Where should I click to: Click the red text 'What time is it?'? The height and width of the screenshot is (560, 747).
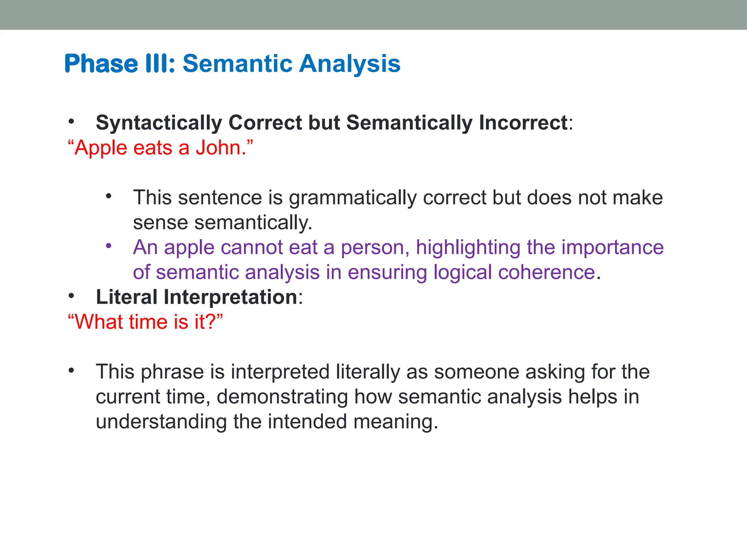(x=145, y=322)
